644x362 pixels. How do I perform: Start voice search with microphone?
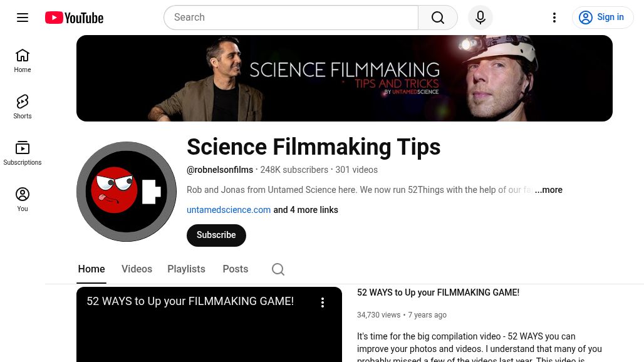480,18
